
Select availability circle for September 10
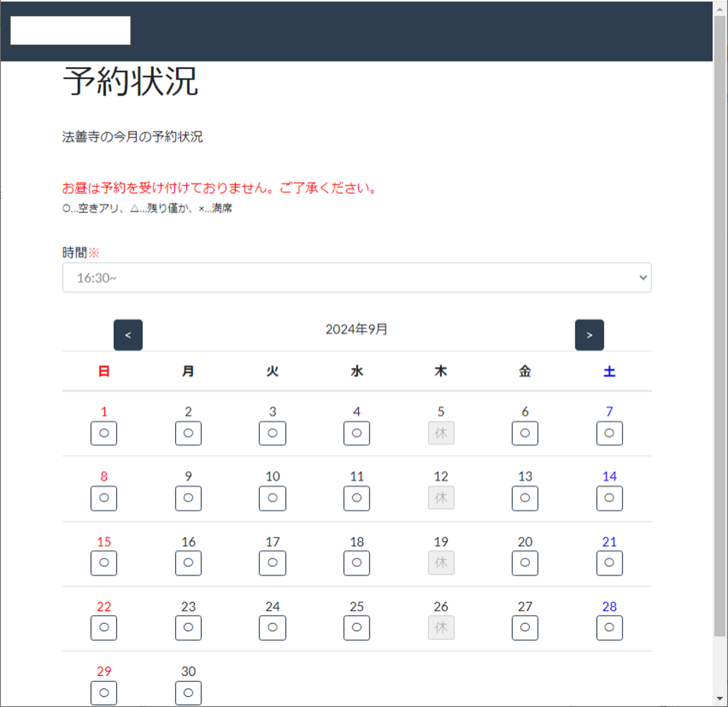[x=272, y=498]
